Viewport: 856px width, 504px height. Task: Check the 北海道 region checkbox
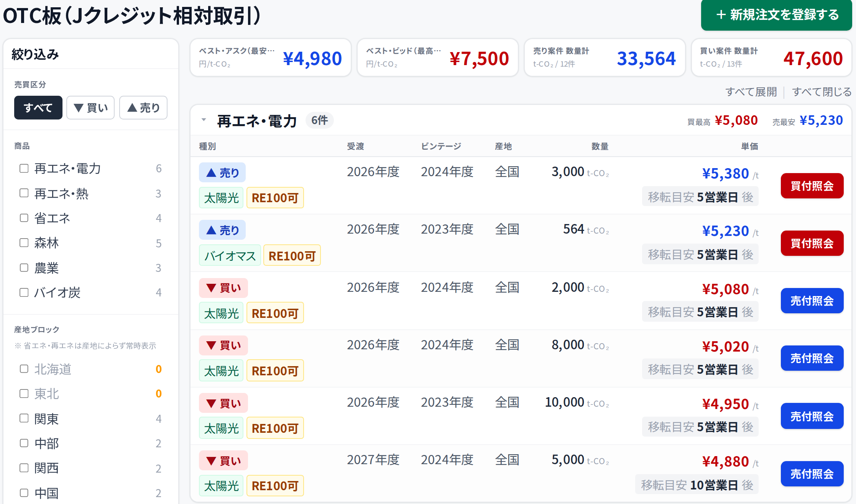(24, 369)
